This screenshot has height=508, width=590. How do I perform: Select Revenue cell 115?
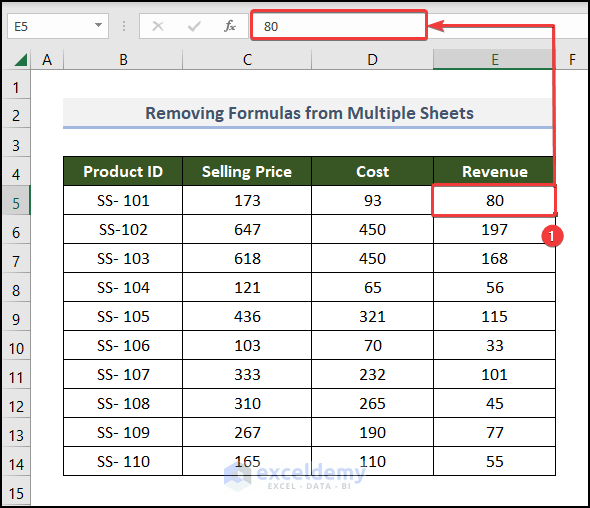[x=494, y=316]
